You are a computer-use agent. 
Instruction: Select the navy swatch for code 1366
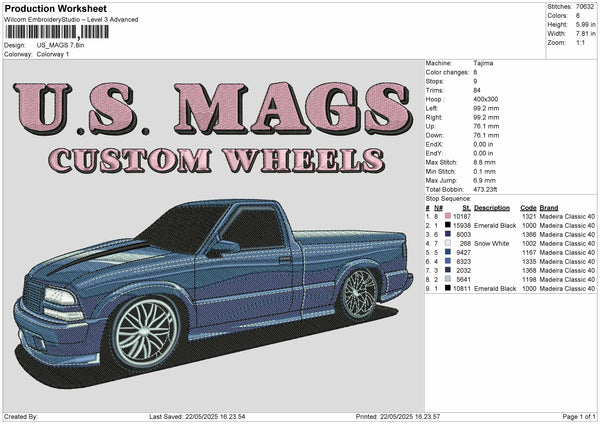point(448,234)
